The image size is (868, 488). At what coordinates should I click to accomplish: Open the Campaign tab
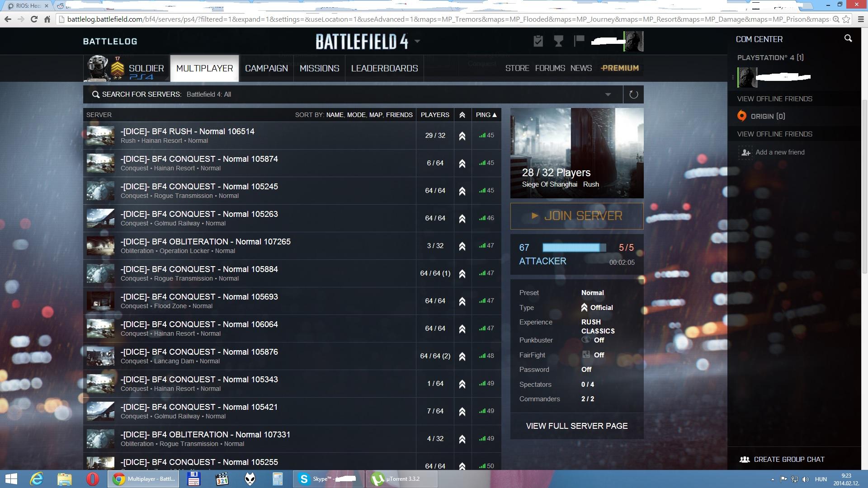tap(266, 68)
